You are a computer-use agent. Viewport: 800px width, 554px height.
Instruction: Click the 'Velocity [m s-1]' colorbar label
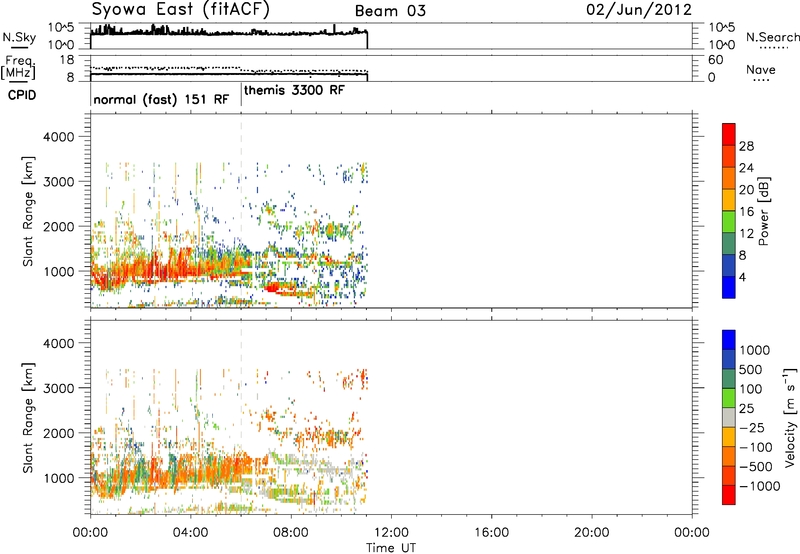pos(790,417)
